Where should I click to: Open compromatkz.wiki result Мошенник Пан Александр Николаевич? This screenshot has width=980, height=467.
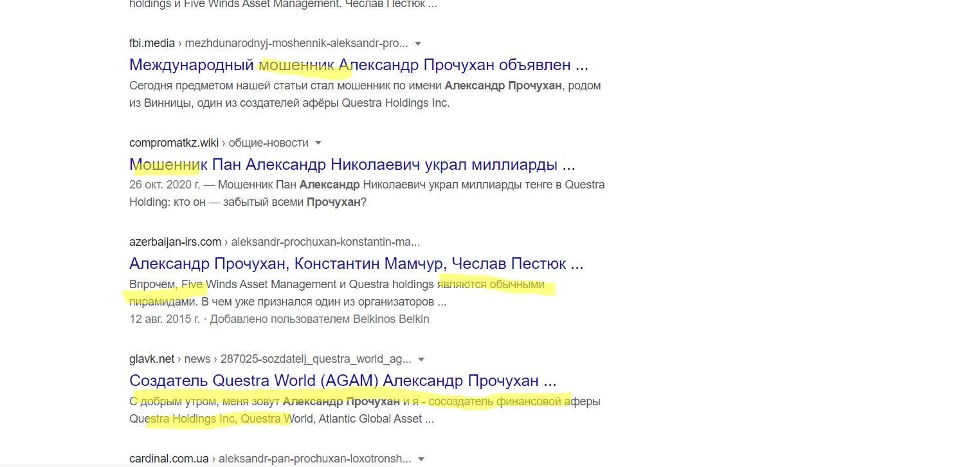352,165
